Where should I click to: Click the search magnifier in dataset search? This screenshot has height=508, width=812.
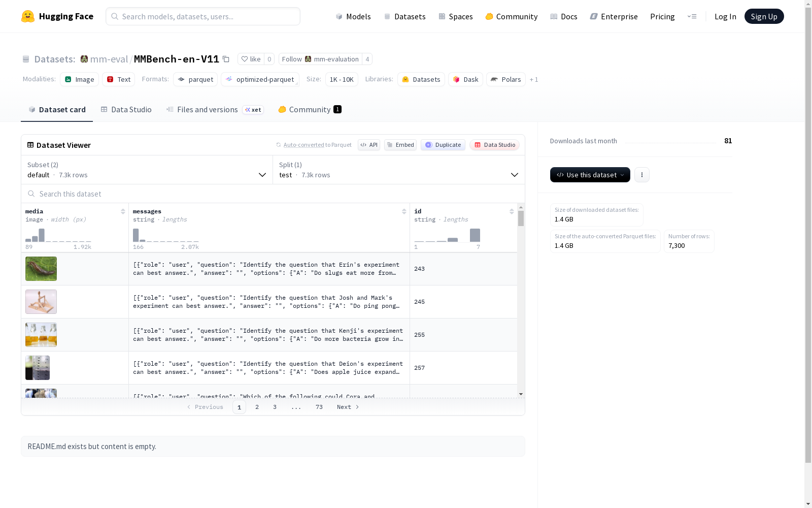point(31,194)
